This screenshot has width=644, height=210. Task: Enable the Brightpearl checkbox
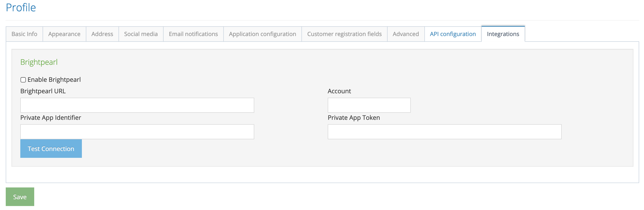(23, 80)
